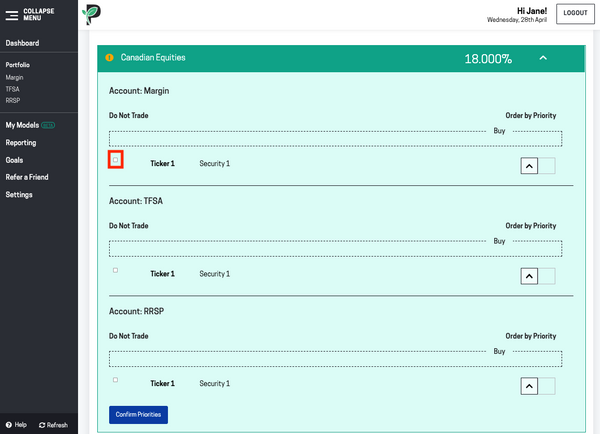600x434 pixels.
Task: Move Ticker 1 up in TFSA priority
Action: point(529,276)
